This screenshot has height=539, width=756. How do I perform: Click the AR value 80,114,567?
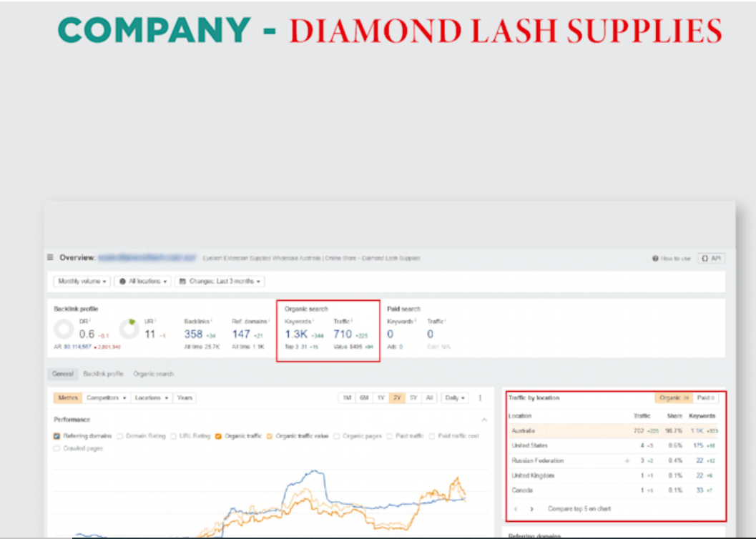(78, 347)
